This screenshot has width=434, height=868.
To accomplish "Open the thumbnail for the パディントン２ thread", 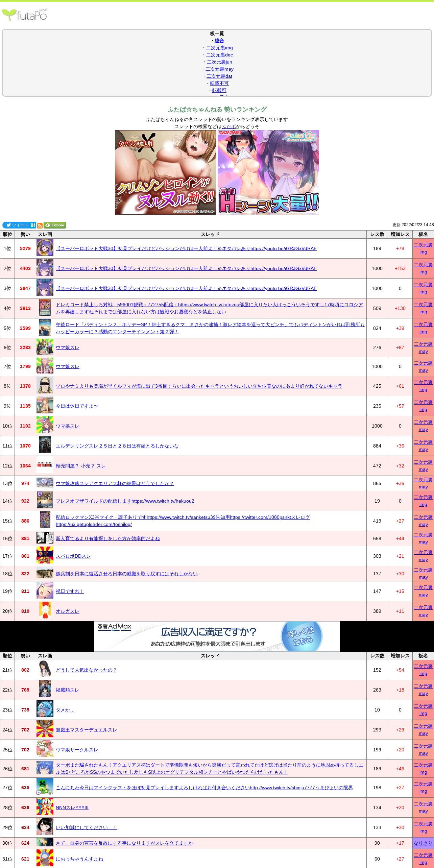I will [45, 328].
